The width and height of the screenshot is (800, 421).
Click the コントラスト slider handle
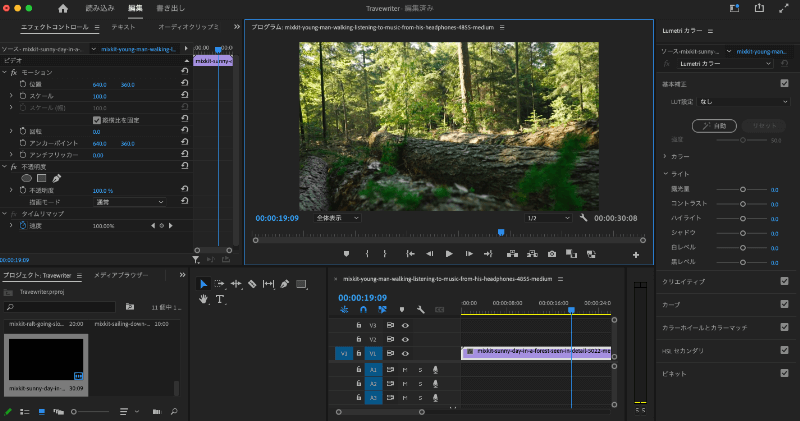[x=742, y=203]
